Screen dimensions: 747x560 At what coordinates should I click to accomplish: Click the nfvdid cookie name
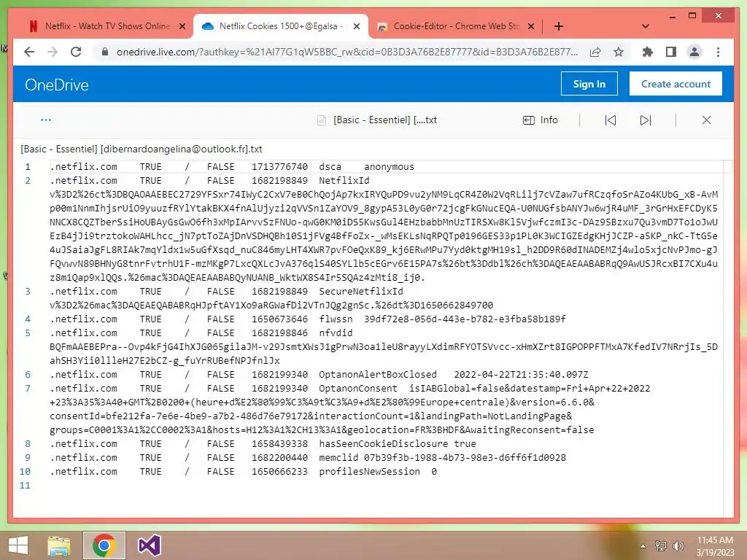[x=336, y=332]
